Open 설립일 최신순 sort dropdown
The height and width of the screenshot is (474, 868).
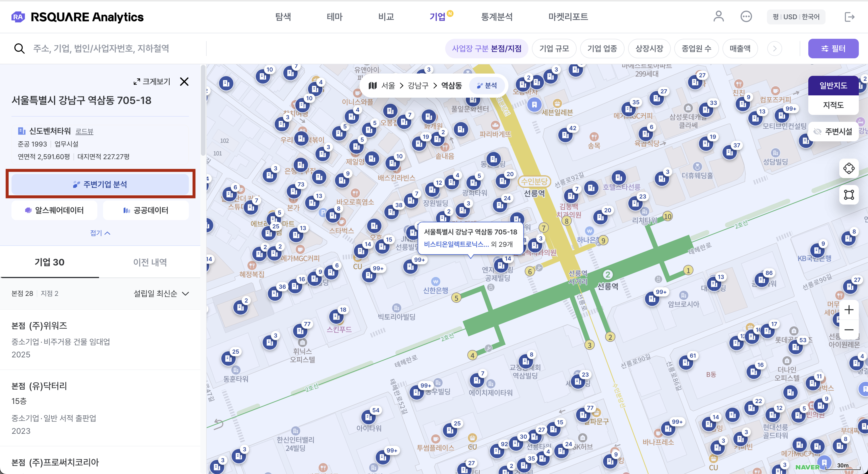[161, 293]
